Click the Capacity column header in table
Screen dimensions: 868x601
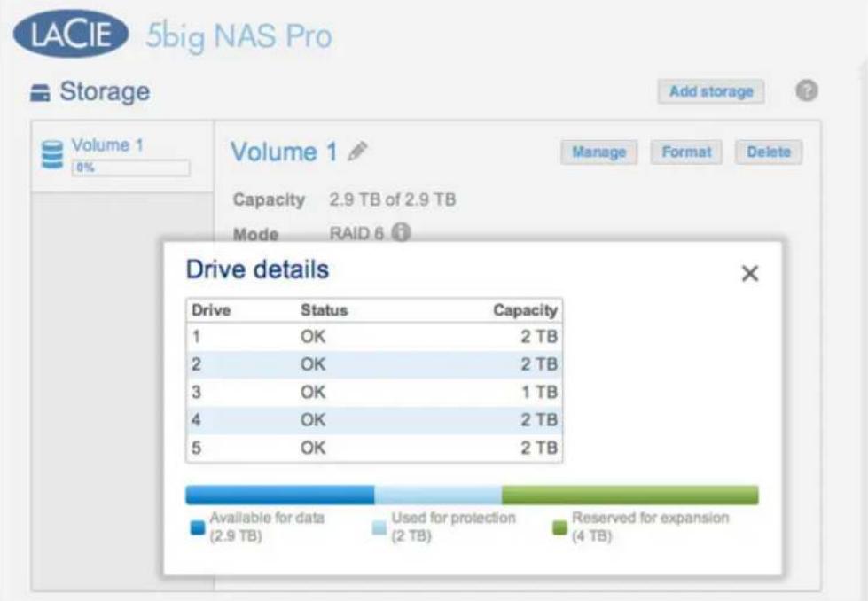point(525,310)
